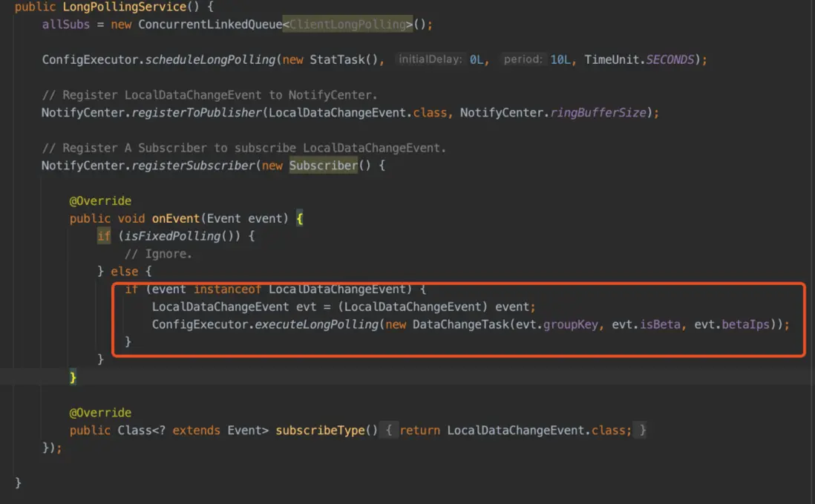This screenshot has width=815, height=504.
Task: Click the initialDelay parameter hint
Action: (x=430, y=59)
